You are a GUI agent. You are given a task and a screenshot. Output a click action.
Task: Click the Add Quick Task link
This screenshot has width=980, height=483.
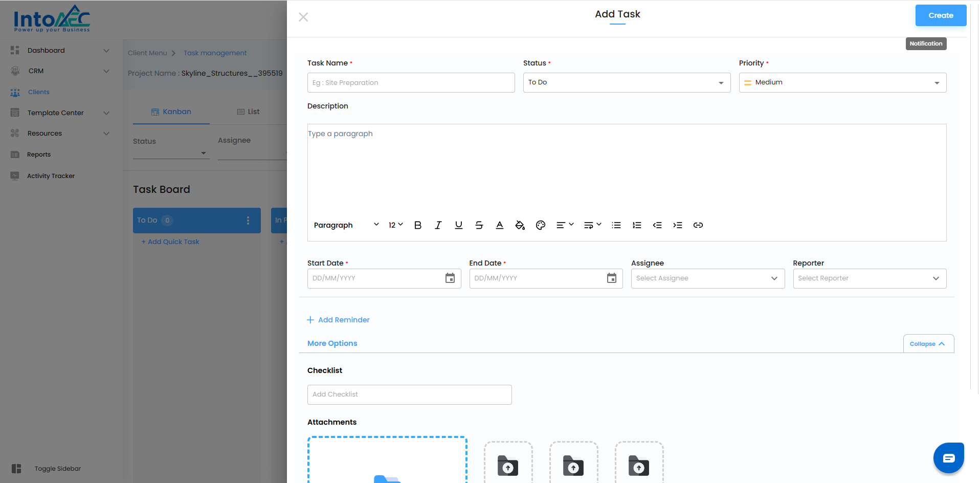tap(170, 241)
